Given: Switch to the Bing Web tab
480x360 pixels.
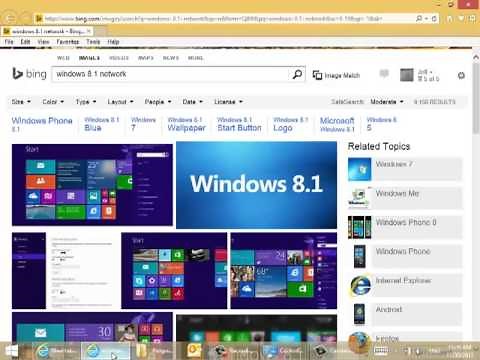Looking at the screenshot, I should pos(63,58).
